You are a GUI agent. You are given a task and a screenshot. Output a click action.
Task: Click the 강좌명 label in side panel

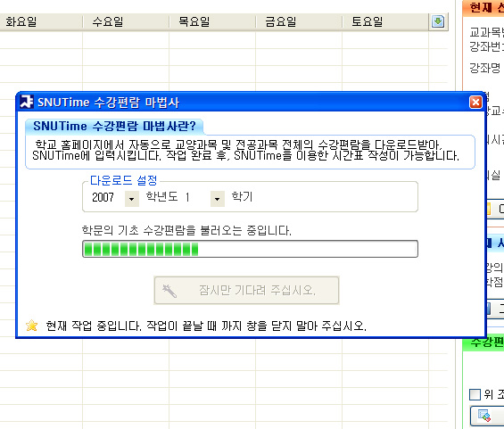click(484, 68)
